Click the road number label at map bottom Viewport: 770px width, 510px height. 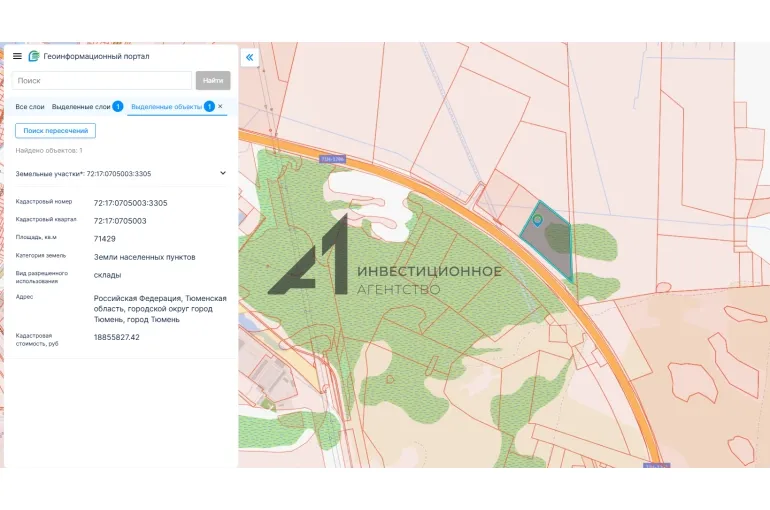(656, 465)
